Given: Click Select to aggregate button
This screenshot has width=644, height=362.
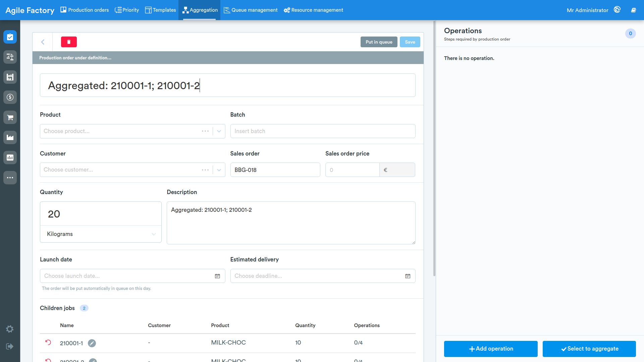Looking at the screenshot, I should tap(589, 349).
